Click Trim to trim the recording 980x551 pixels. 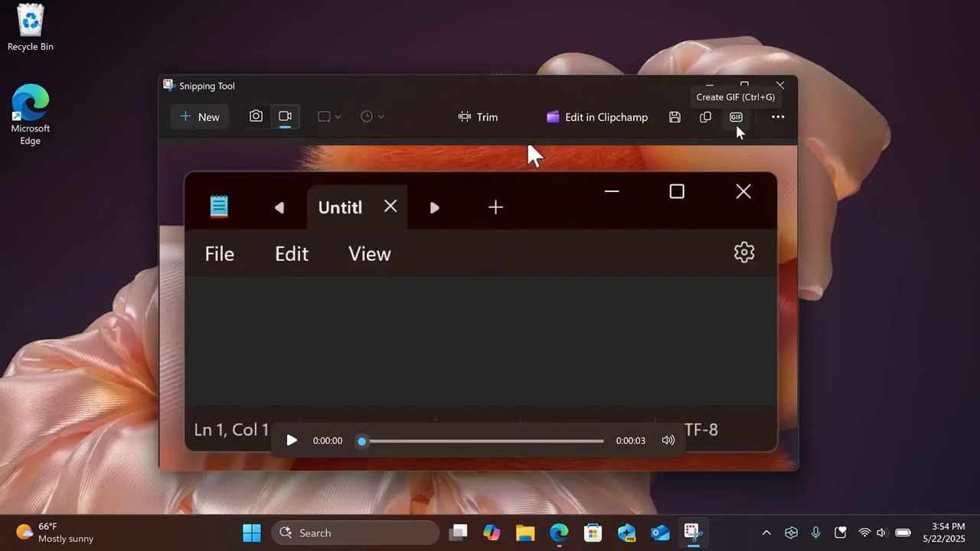click(478, 117)
